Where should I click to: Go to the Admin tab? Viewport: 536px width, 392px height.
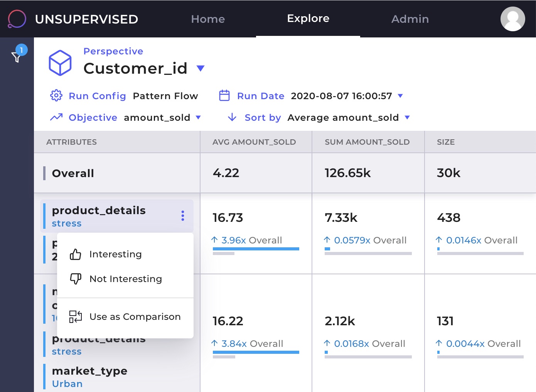point(410,19)
